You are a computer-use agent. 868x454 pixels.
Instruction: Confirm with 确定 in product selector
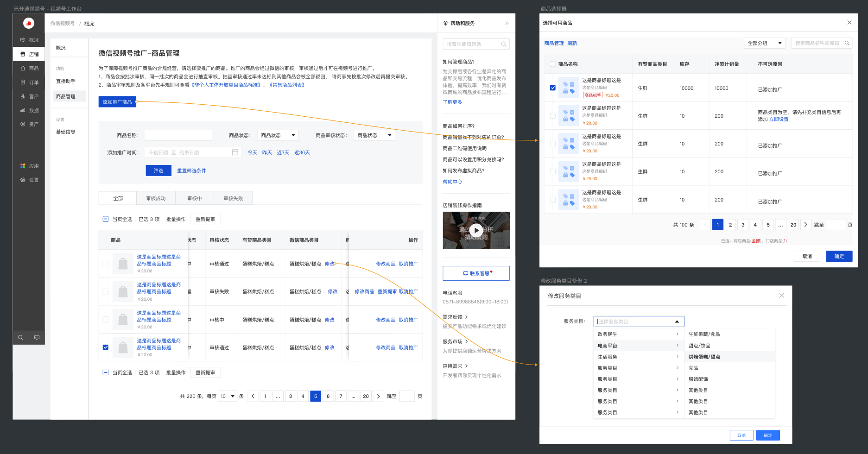click(839, 256)
